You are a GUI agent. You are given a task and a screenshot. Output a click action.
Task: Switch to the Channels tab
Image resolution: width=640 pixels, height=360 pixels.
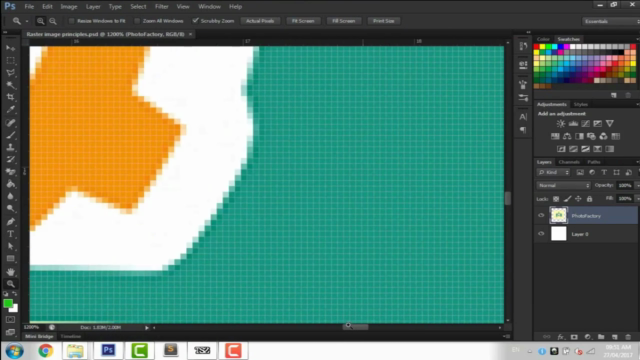tap(569, 162)
